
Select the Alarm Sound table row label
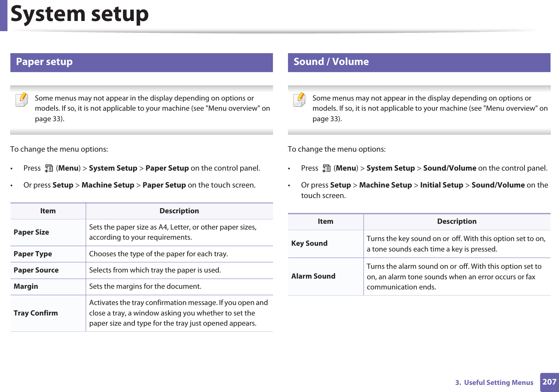(x=313, y=276)
